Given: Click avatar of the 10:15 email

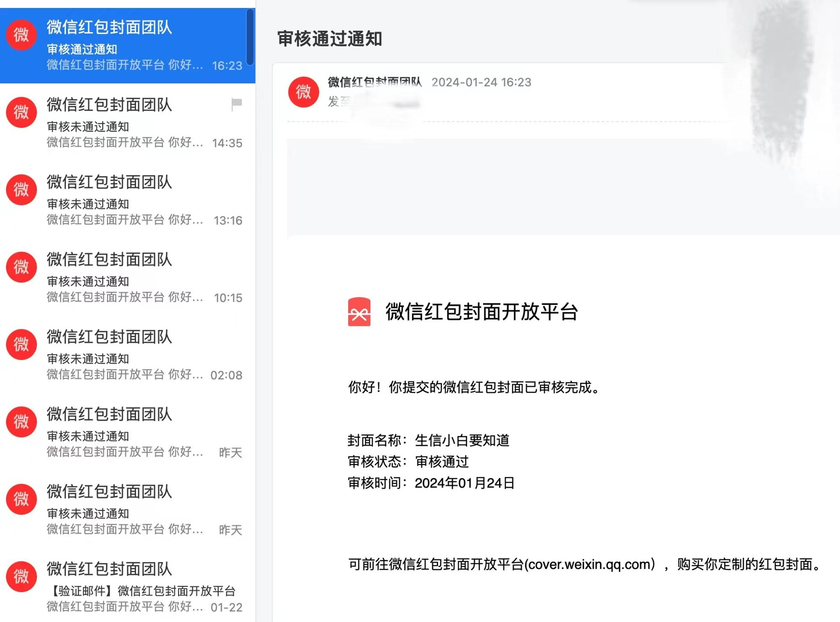Looking at the screenshot, I should 21,267.
